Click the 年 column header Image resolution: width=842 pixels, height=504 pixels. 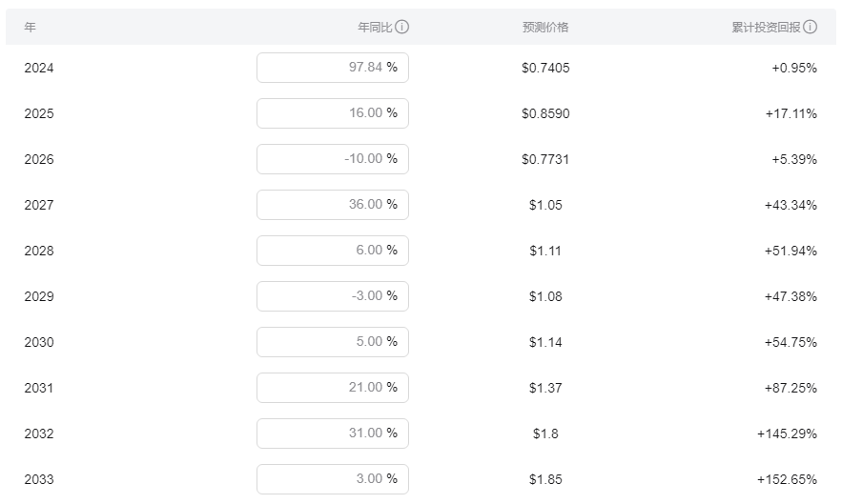(31, 28)
